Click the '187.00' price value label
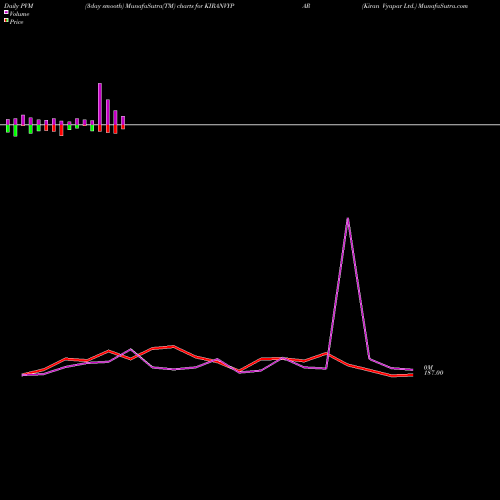500x500 pixels. [433, 373]
